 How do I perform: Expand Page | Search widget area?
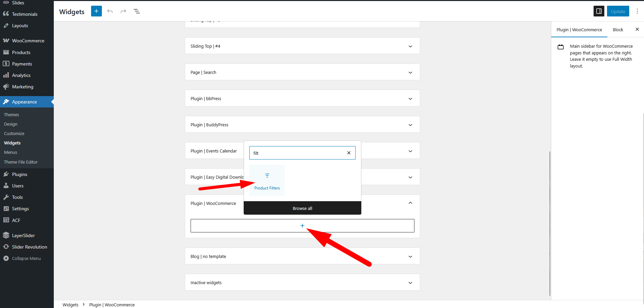click(303, 72)
